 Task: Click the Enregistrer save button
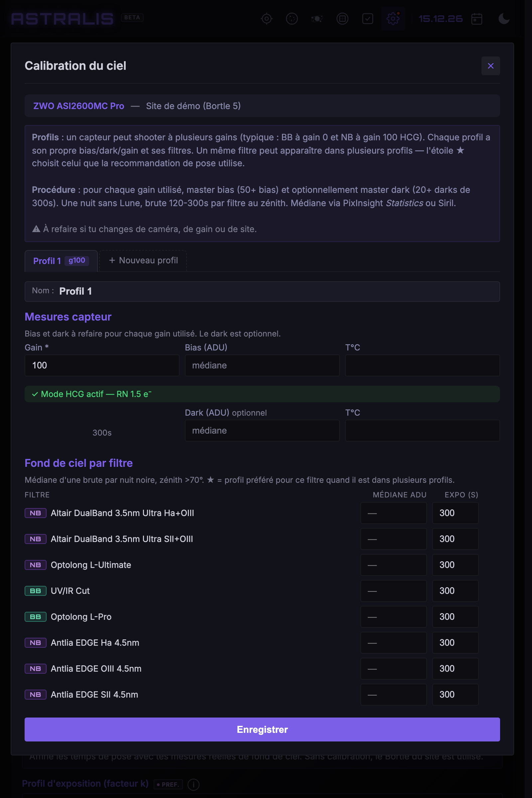tap(262, 730)
